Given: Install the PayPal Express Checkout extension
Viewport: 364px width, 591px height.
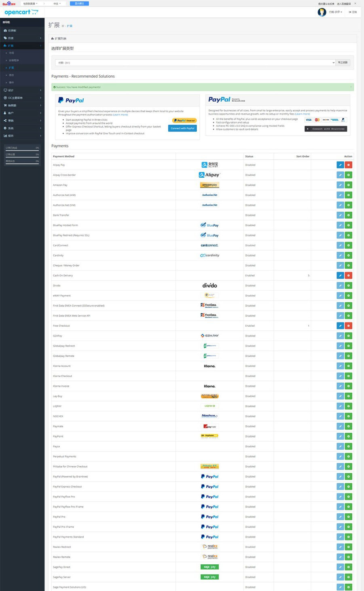Looking at the screenshot, I should 348,487.
